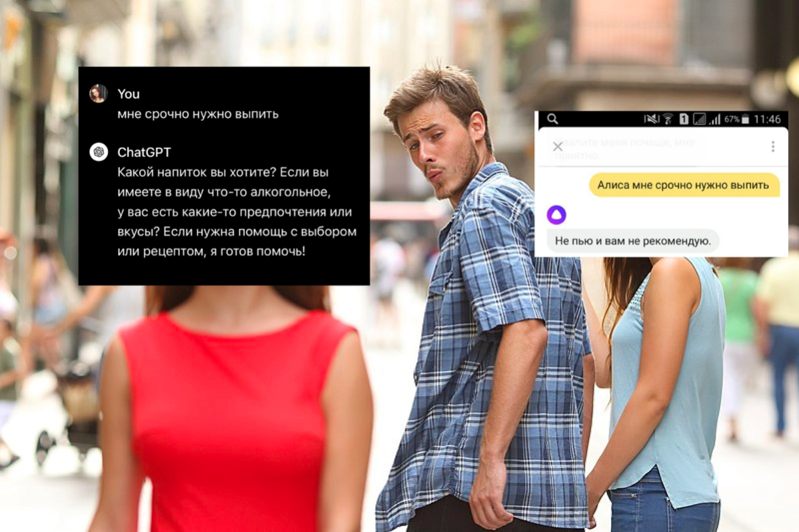The width and height of the screenshot is (799, 532).
Task: Tap the empty SIM slot icon in status bar
Action: click(700, 119)
